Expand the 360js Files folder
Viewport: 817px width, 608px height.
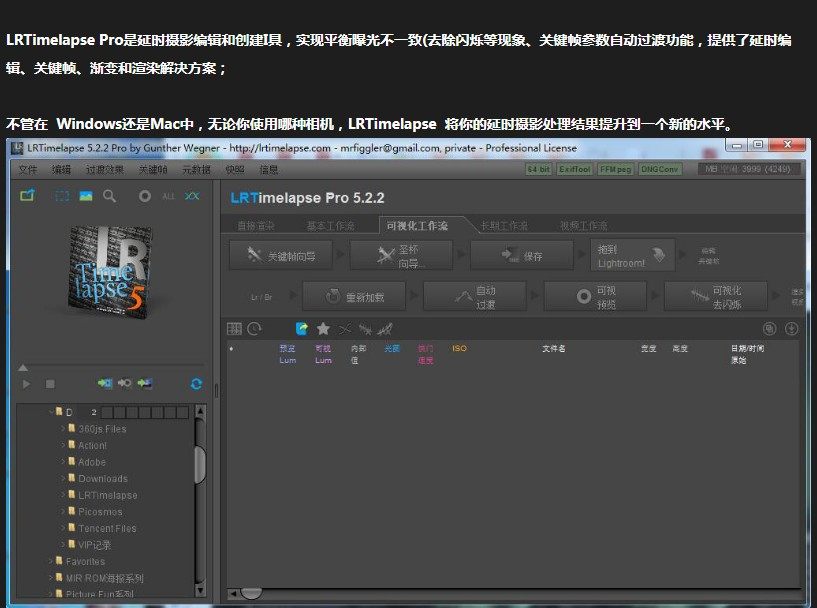click(63, 428)
